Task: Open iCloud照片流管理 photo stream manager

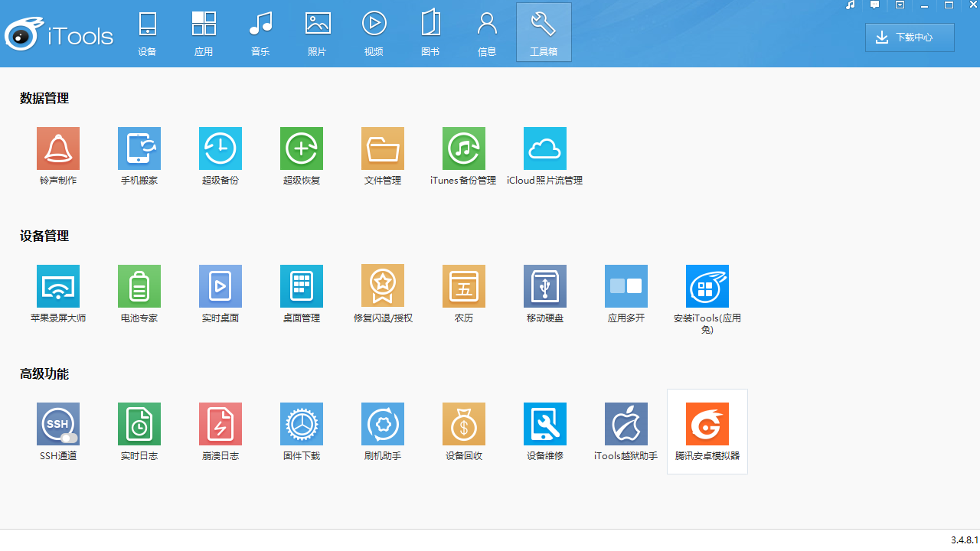Action: coord(544,148)
